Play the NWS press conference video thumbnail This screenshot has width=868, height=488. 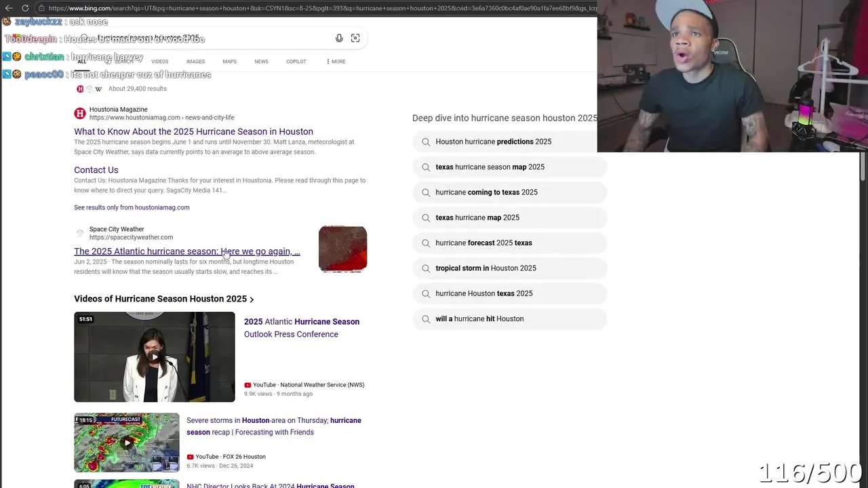pos(155,357)
